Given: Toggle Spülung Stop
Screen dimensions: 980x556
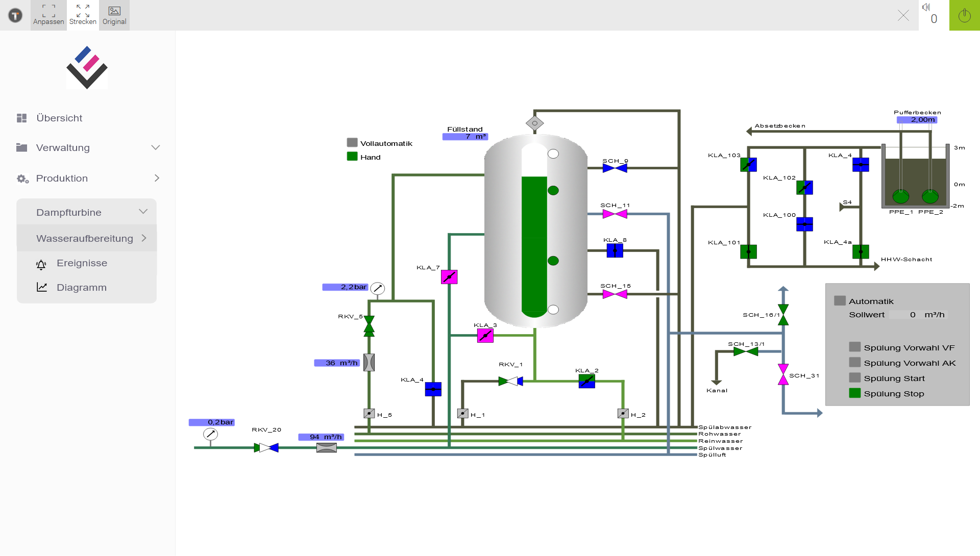Looking at the screenshot, I should [855, 393].
